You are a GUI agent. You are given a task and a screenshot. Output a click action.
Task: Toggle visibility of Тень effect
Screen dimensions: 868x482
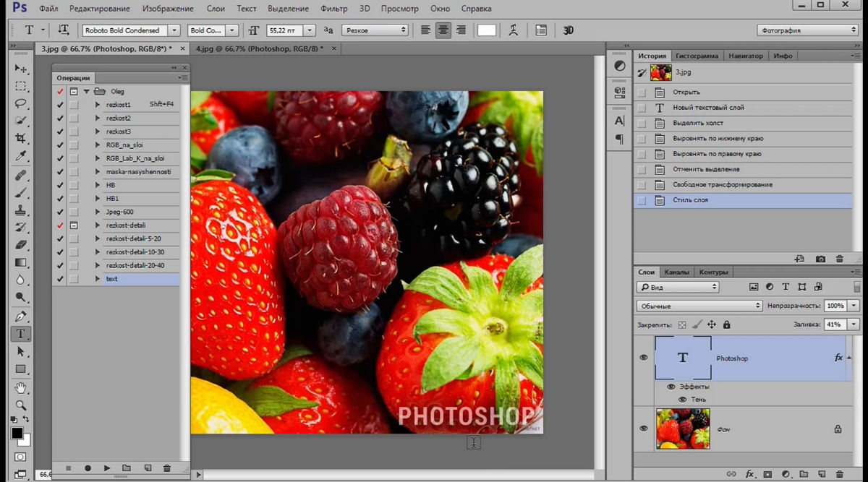pos(682,400)
